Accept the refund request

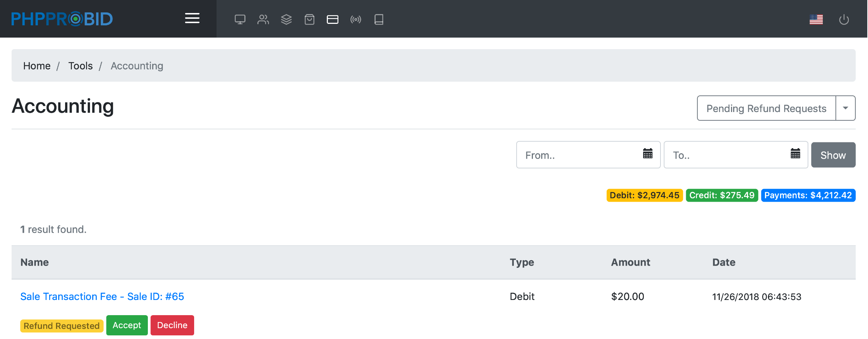127,325
